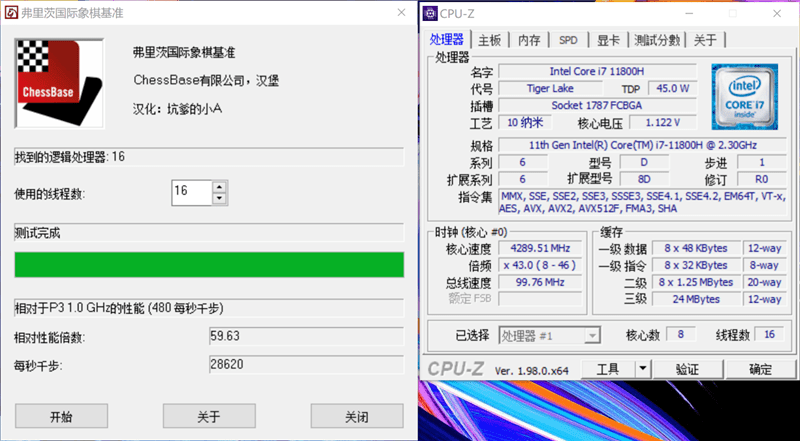Click the 开始 button to start benchmark
800x441 pixels.
coord(61,416)
